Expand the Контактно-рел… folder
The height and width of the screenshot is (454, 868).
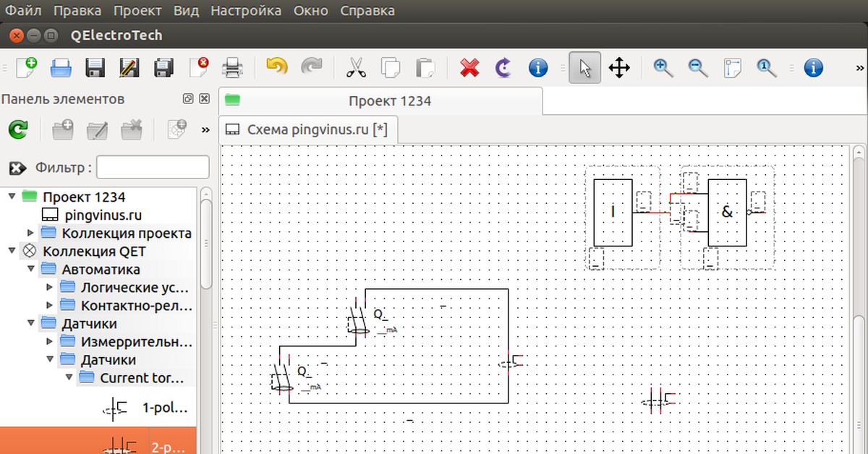click(49, 305)
